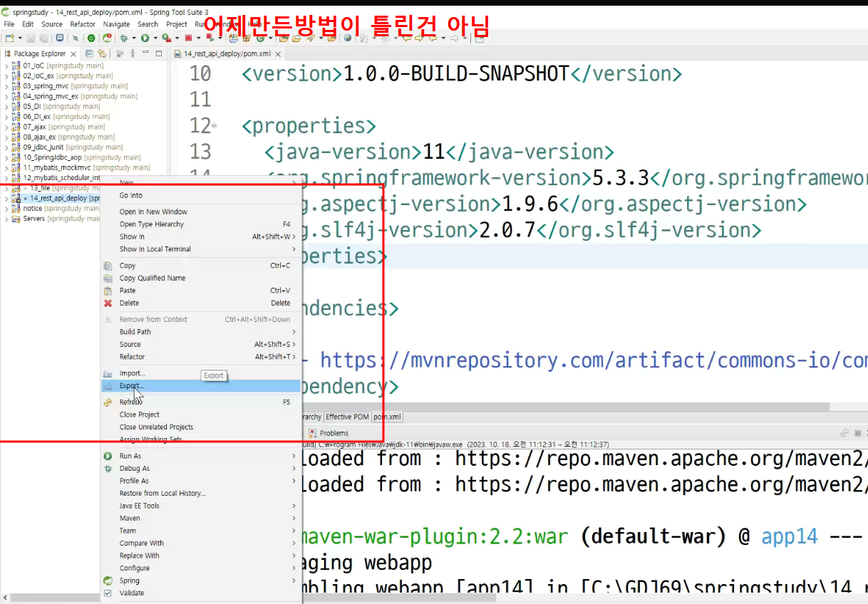Close the 14_rest_api_deploy/pom.xml editor tab
The height and width of the screenshot is (604, 868).
279,54
